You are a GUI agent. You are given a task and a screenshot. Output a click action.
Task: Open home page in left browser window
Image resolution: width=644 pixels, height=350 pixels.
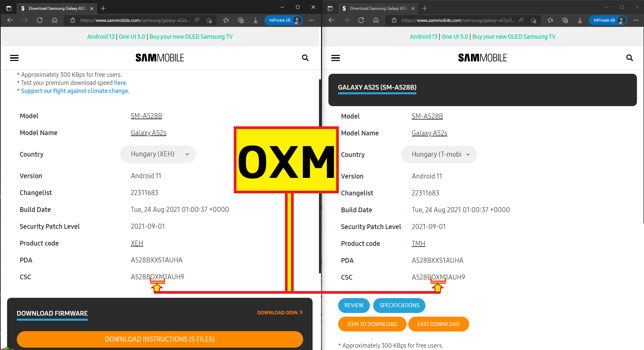click(55, 20)
